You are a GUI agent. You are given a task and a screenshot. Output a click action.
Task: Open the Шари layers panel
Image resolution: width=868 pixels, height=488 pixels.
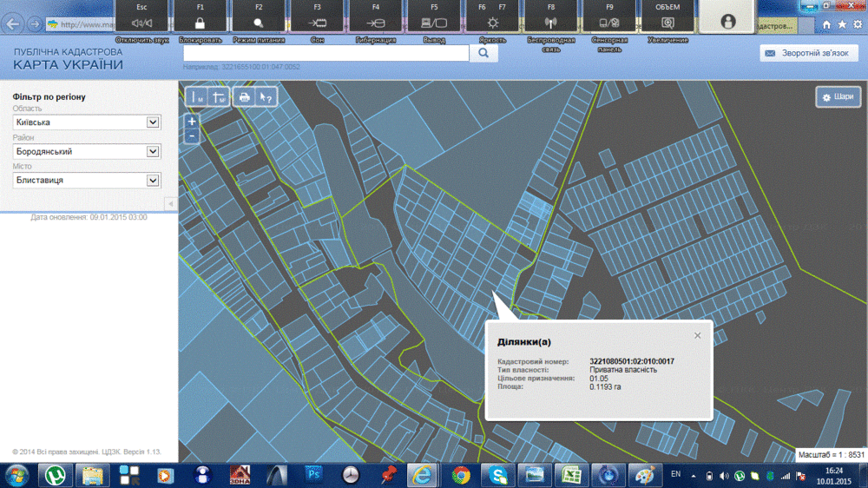[x=838, y=97]
